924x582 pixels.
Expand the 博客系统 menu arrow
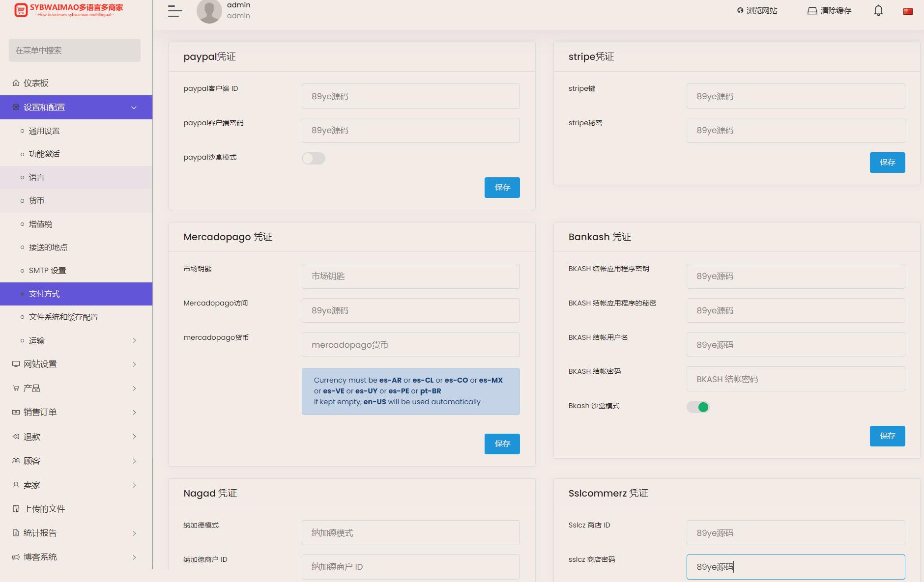[x=134, y=557]
